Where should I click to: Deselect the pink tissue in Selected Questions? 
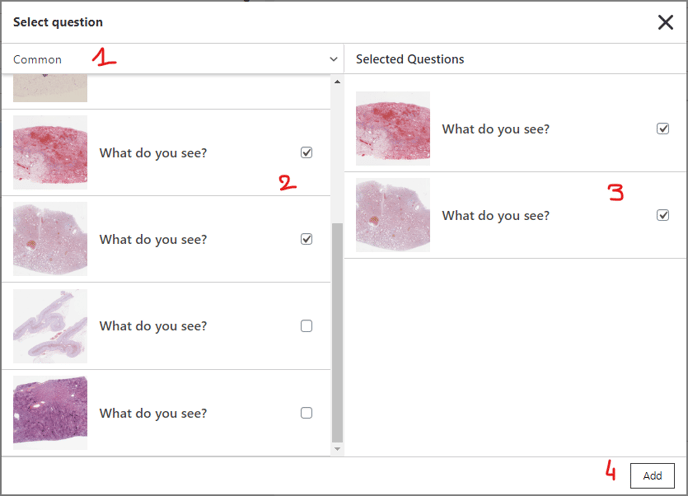(x=663, y=215)
